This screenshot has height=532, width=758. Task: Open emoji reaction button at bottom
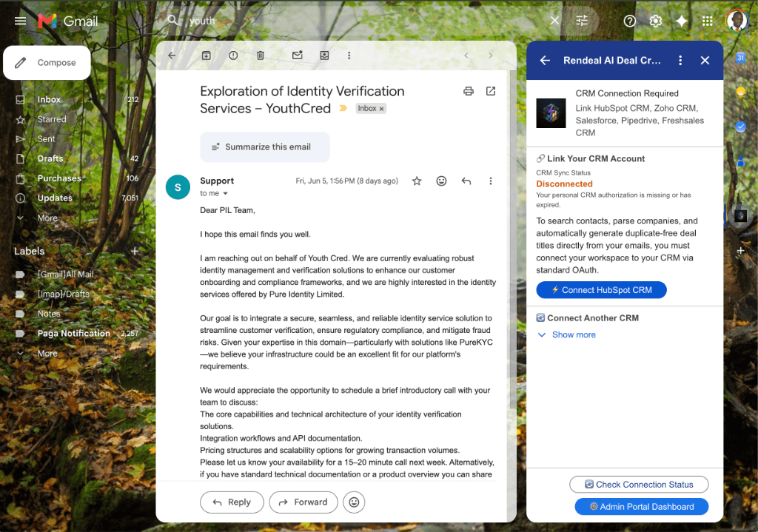354,502
